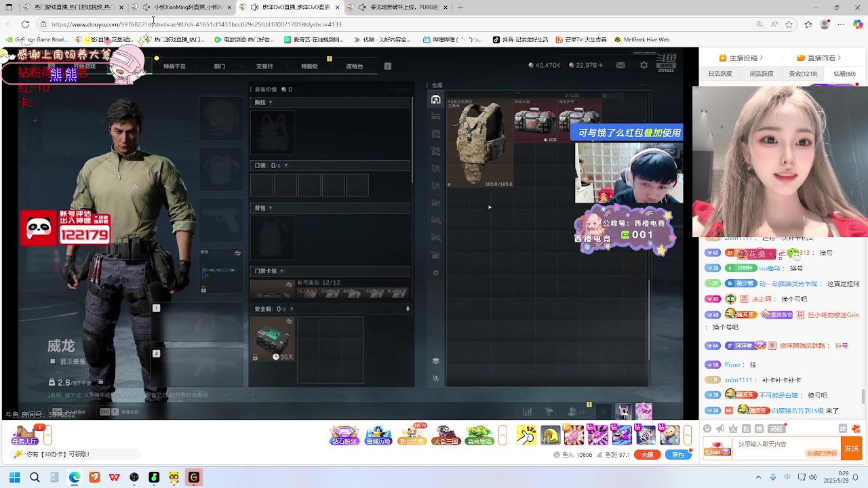
Task: Open Windows taskbar search
Action: click(35, 478)
